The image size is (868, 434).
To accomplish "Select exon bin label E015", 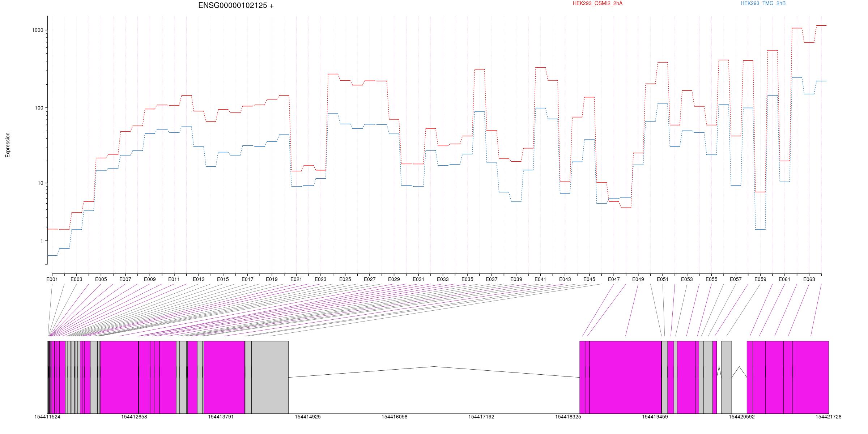I will [x=223, y=279].
